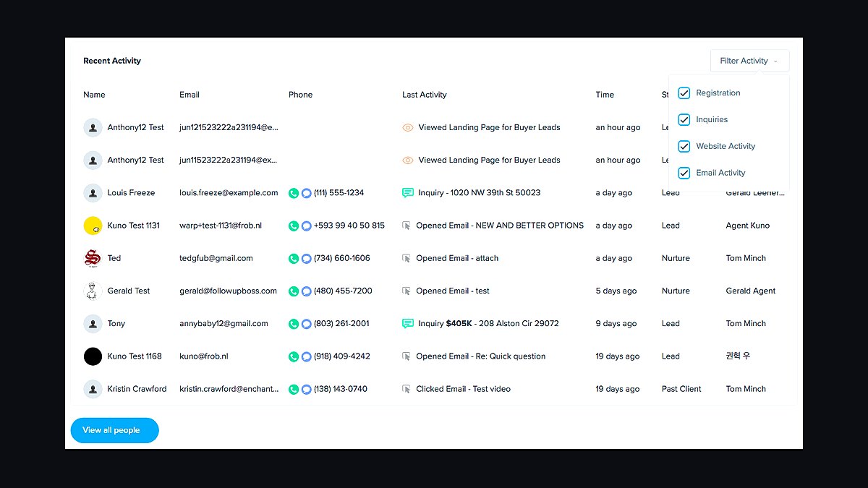Click the clicked-email cursor icon for Kristin Crawford
The width and height of the screenshot is (868, 488).
(x=407, y=389)
